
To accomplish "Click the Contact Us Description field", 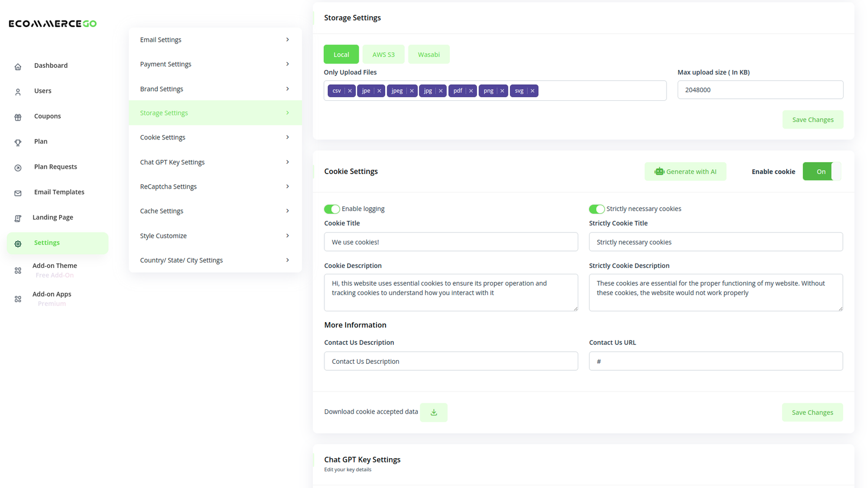I will (451, 361).
